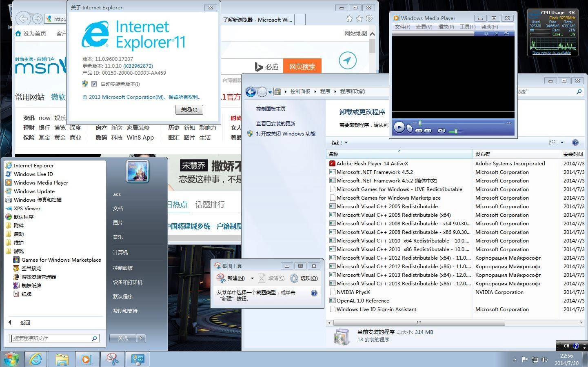
Task: Click the change view icon in Programs toolbar
Action: [552, 142]
